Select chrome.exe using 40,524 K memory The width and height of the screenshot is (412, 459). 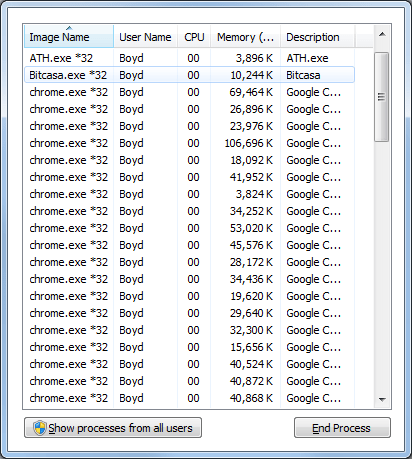189,364
